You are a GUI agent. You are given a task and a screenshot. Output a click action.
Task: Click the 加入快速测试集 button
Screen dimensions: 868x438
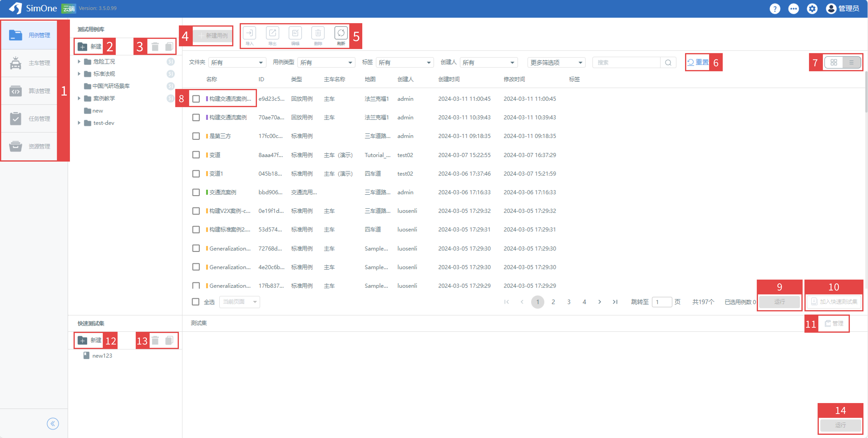(834, 302)
